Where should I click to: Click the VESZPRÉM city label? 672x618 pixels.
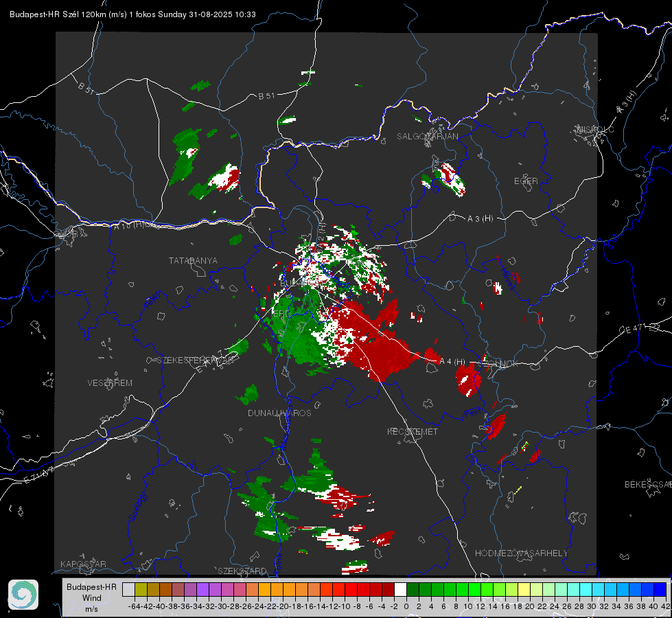[110, 382]
